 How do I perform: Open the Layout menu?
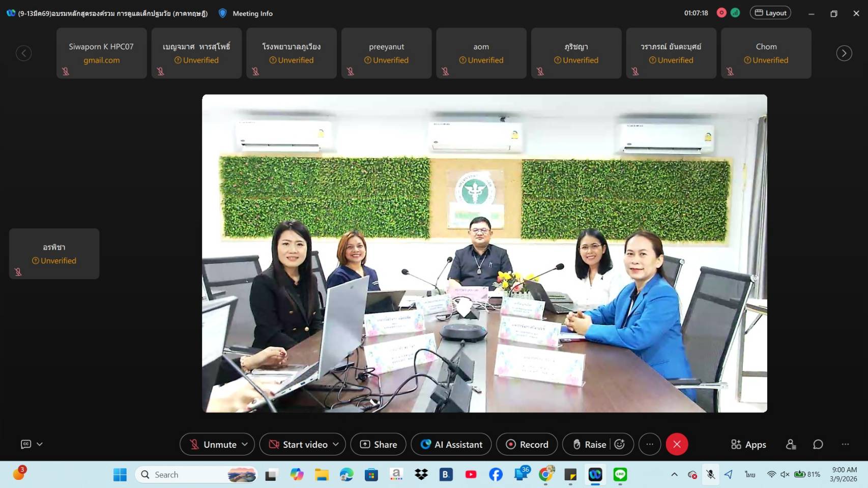click(770, 13)
